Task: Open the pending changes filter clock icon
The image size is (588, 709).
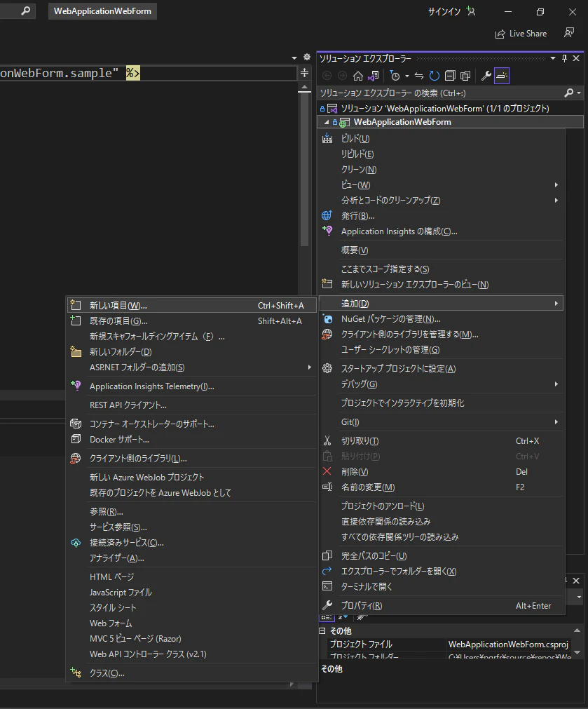Action: tap(395, 76)
